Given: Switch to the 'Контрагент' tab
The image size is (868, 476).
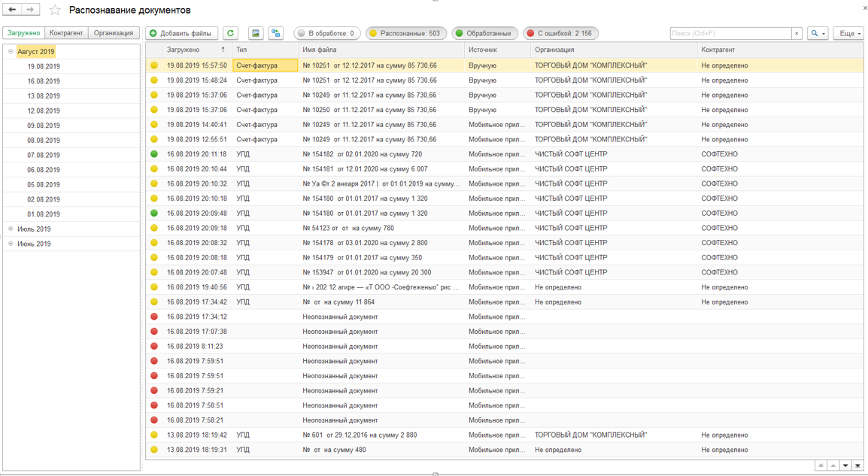Looking at the screenshot, I should [66, 33].
